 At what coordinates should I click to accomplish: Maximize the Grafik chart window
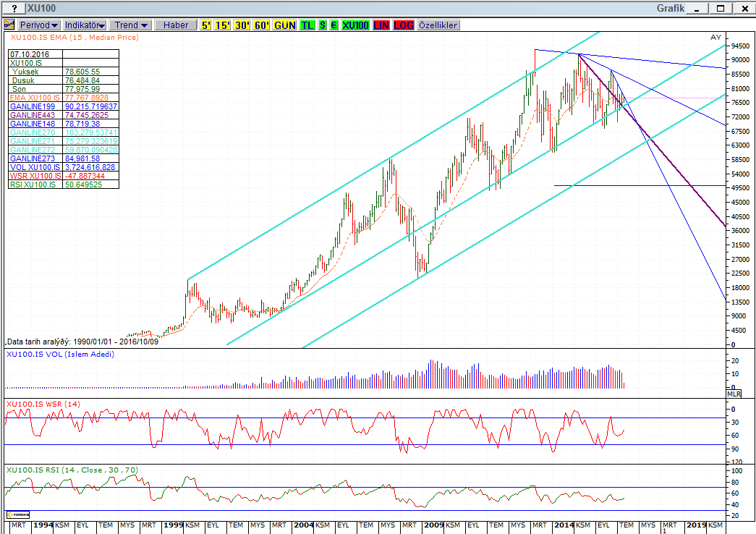click(x=721, y=8)
